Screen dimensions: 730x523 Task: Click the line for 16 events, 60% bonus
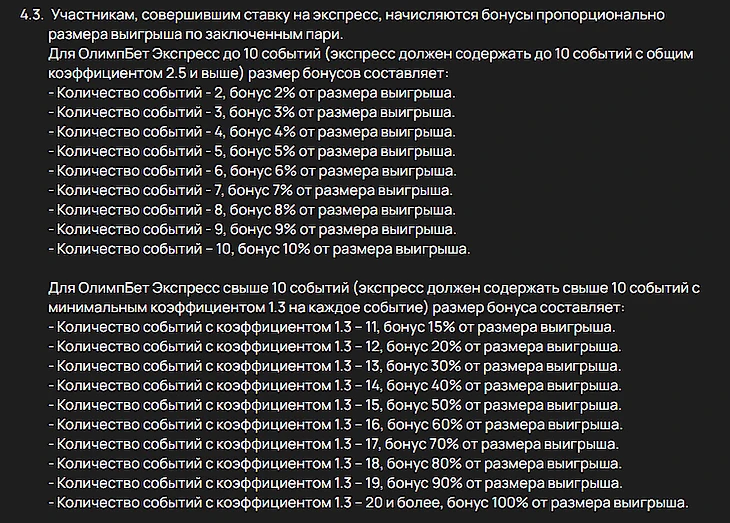[x=335, y=424]
